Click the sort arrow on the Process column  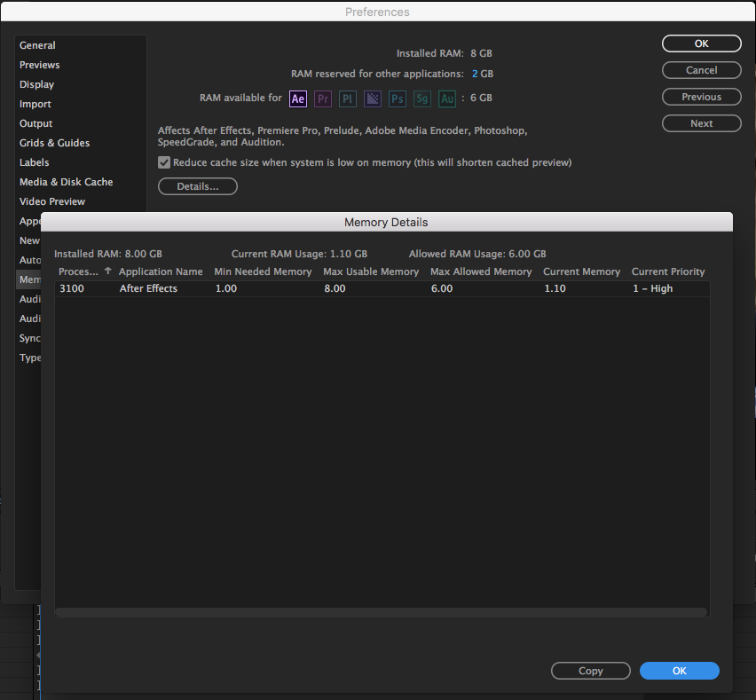point(108,271)
